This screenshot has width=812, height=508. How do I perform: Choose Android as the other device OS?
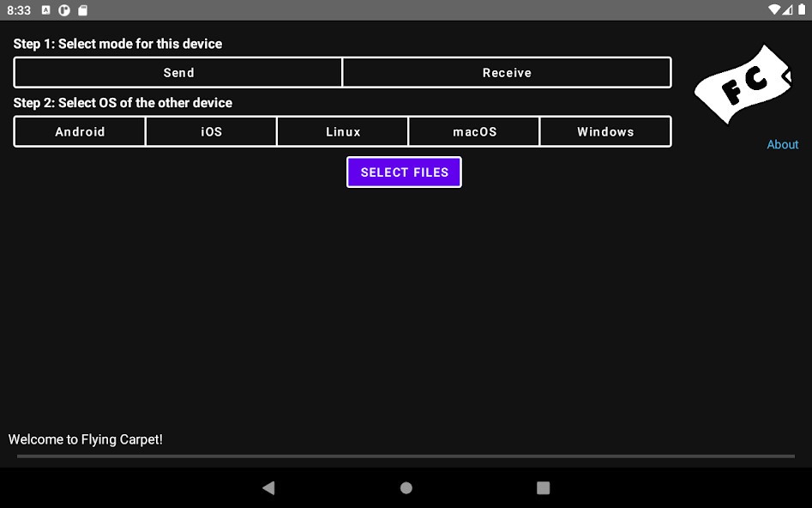tap(80, 131)
